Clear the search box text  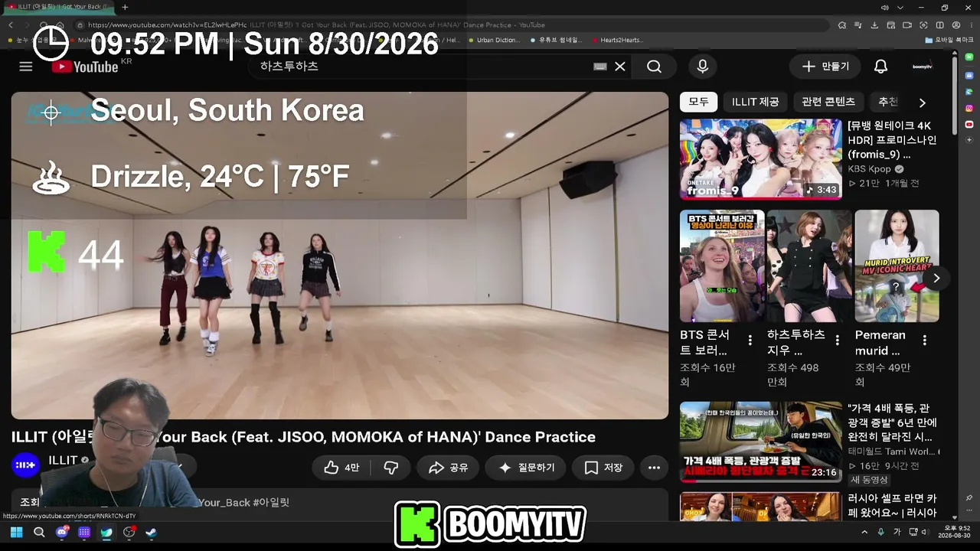(x=620, y=67)
